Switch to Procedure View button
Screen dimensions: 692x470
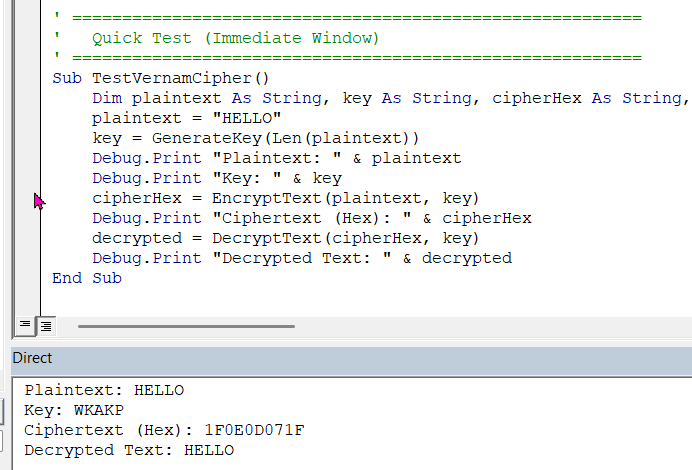point(25,325)
